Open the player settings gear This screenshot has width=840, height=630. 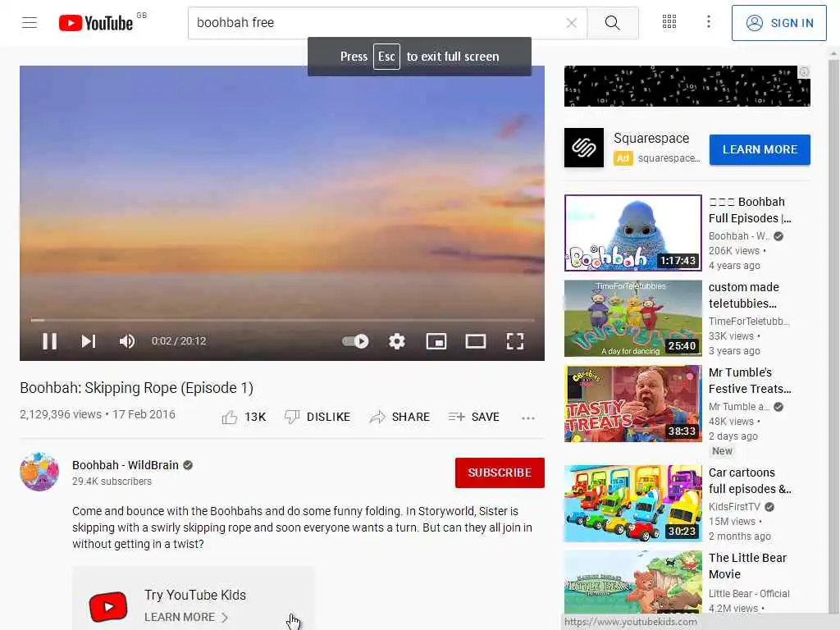tap(397, 341)
